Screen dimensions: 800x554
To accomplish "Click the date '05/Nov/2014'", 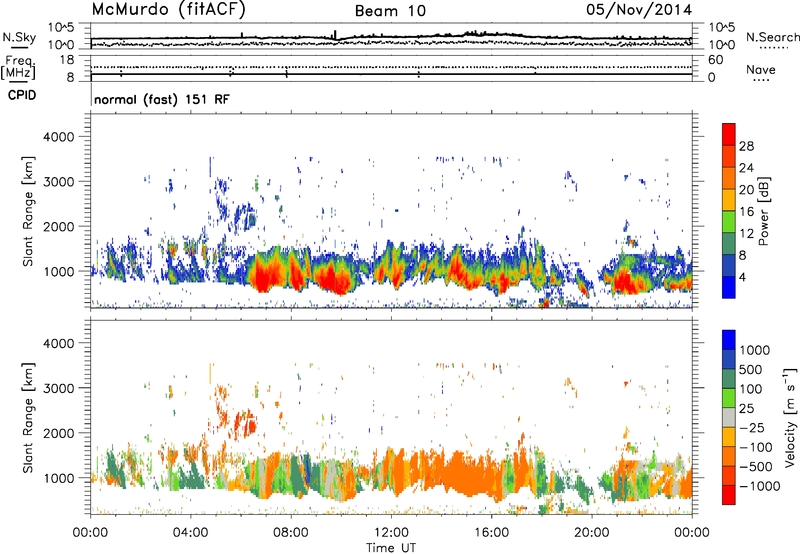I will pos(639,10).
